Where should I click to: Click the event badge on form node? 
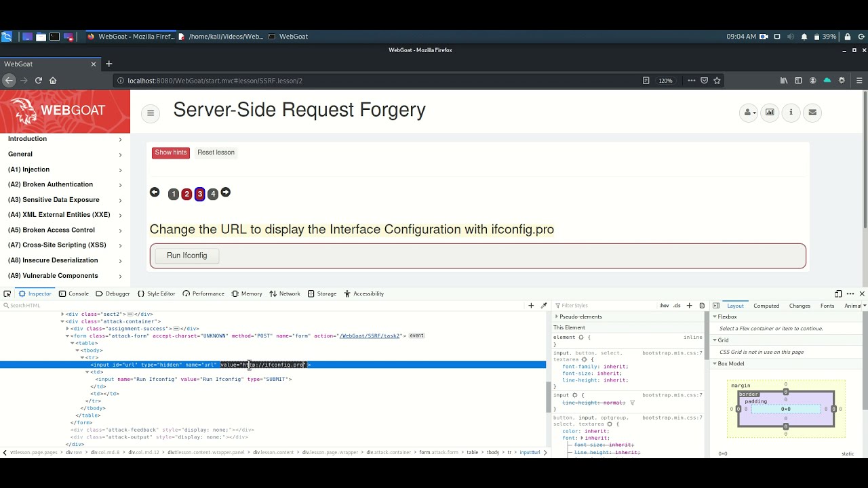click(416, 335)
